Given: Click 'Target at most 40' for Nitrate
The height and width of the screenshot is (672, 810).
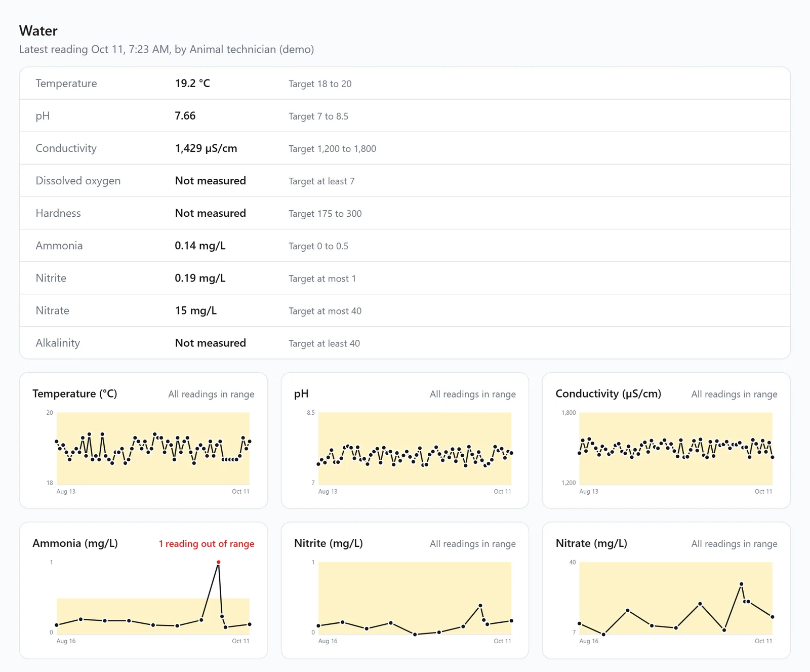Looking at the screenshot, I should pos(325,311).
